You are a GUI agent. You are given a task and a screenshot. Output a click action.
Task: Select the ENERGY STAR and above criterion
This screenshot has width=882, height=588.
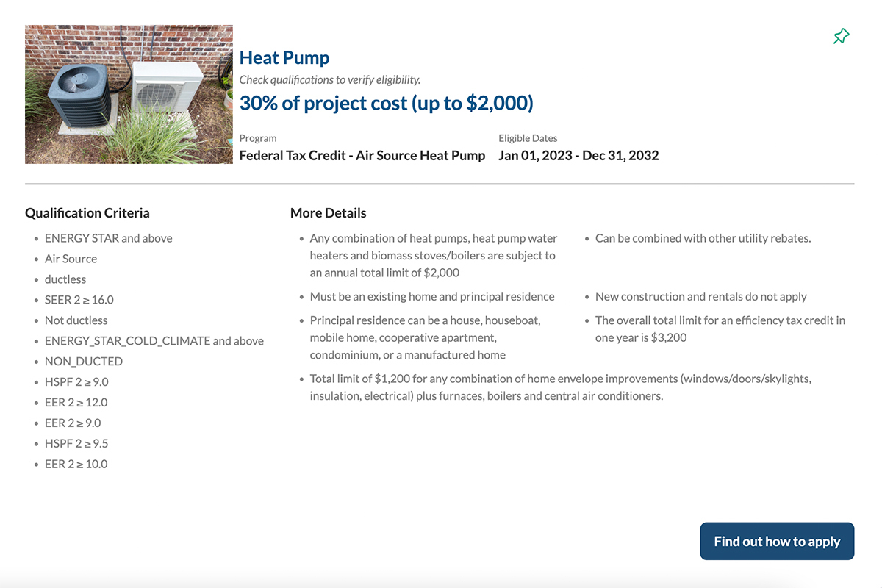click(x=108, y=238)
